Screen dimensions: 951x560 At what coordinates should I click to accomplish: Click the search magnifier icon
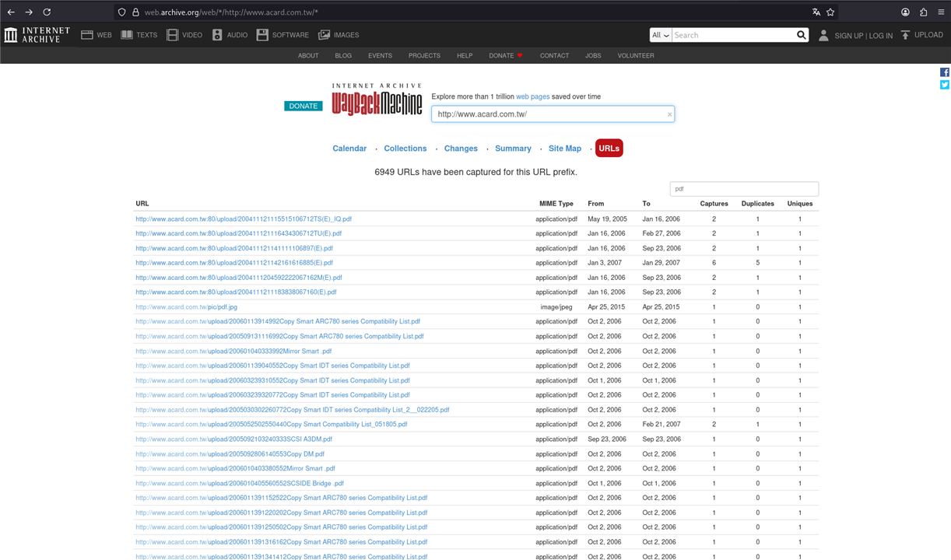(802, 35)
